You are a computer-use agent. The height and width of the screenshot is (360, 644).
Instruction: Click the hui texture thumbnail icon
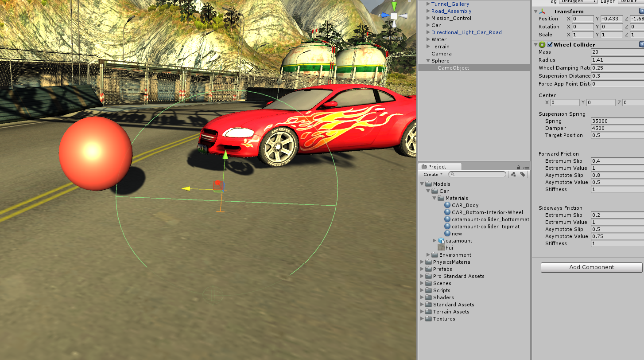click(441, 248)
